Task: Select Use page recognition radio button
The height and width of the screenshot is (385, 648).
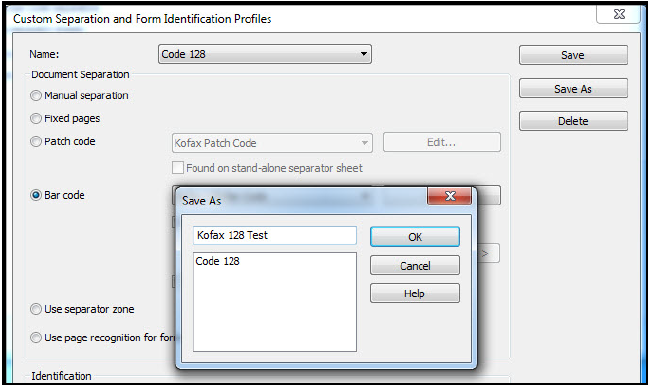Action: coord(36,337)
